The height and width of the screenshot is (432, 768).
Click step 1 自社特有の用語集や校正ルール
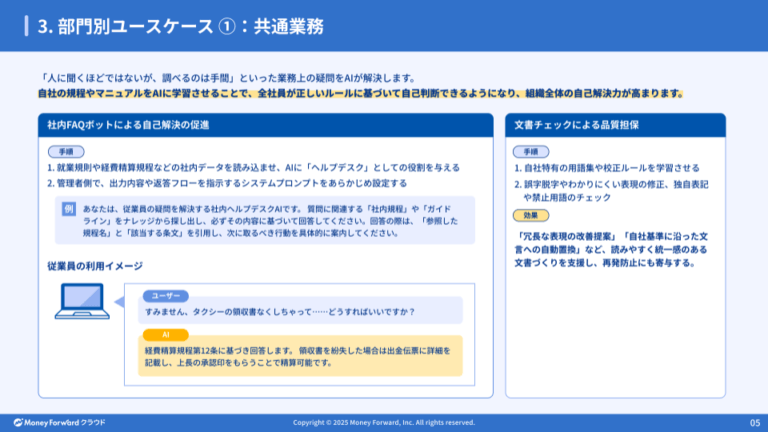coord(606,168)
